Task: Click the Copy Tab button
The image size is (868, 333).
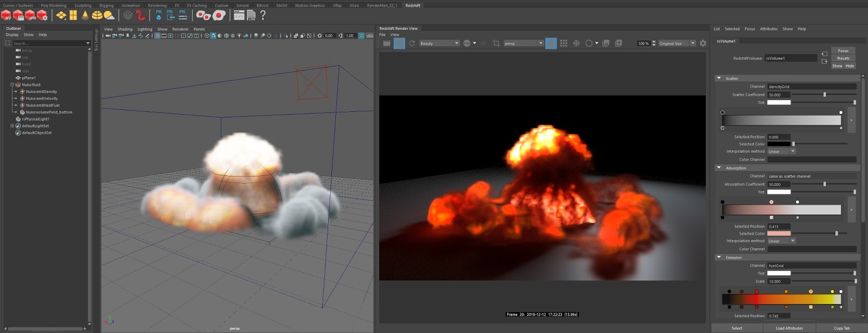Action: tap(842, 328)
